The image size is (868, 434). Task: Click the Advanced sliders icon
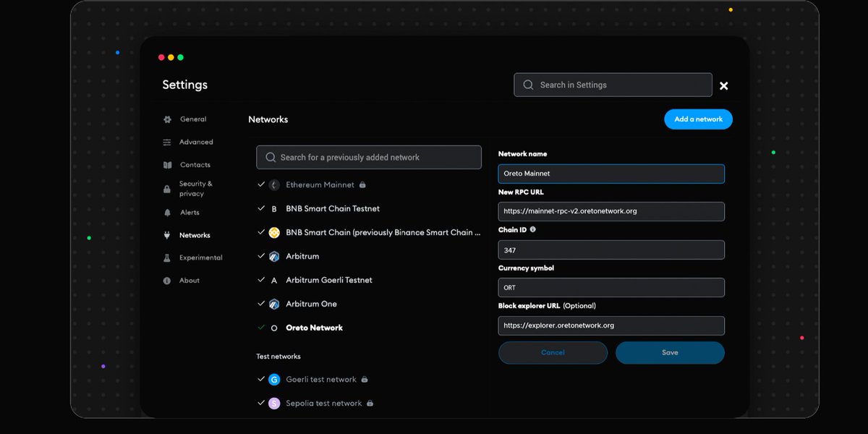click(x=167, y=142)
